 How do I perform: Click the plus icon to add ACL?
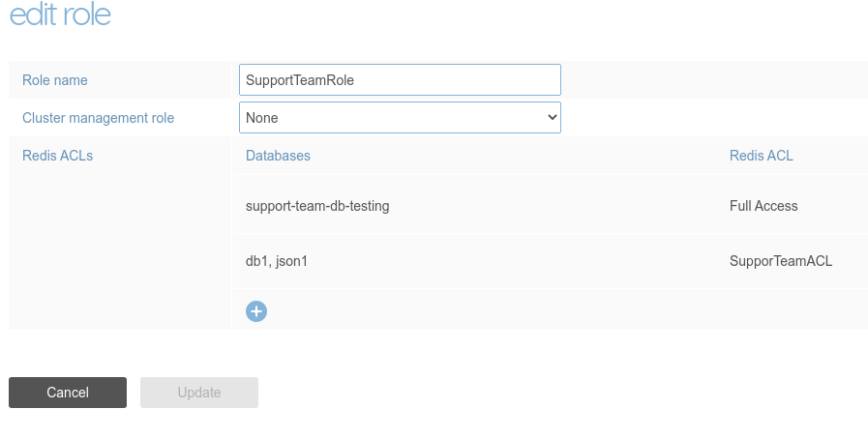256,311
